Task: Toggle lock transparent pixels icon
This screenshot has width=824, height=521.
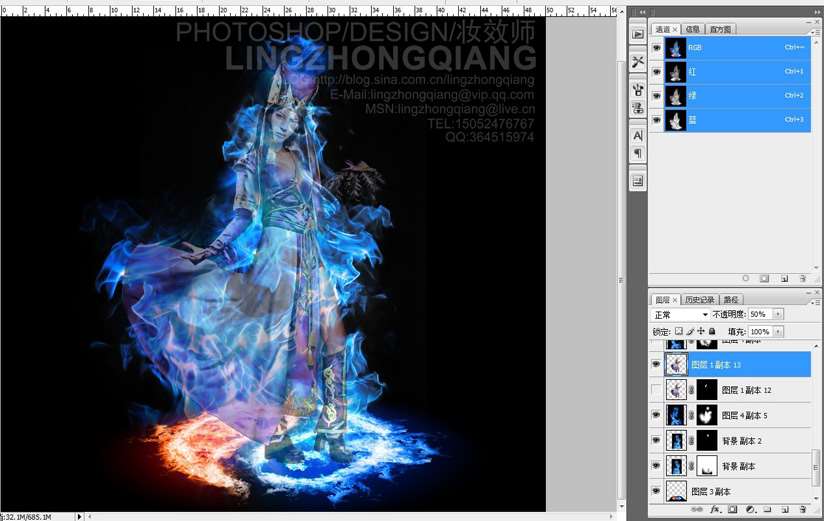Action: click(679, 331)
